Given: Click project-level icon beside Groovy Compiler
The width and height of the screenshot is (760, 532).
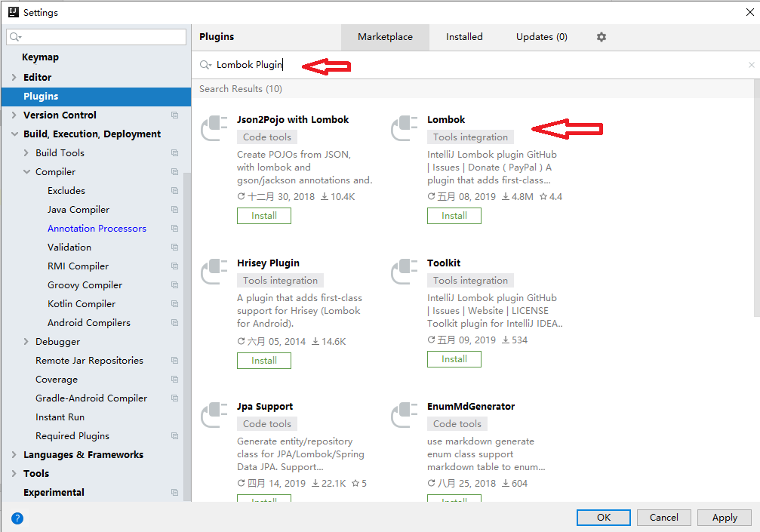Looking at the screenshot, I should click(174, 285).
